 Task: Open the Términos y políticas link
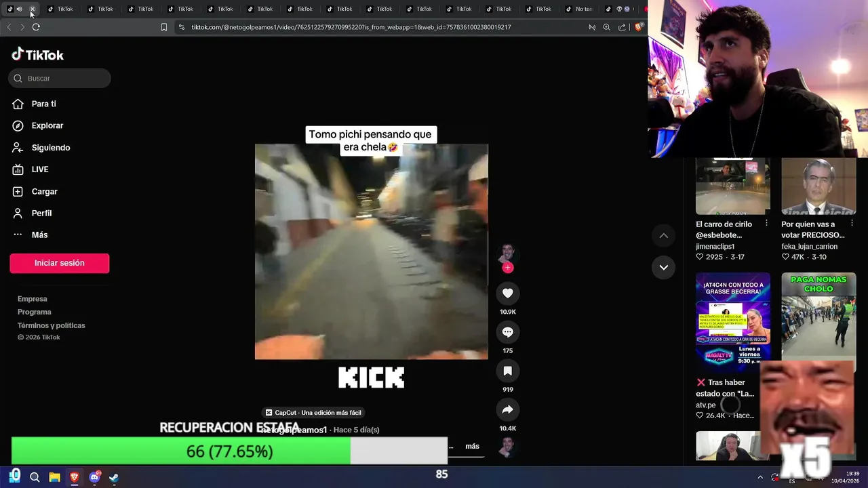click(52, 325)
